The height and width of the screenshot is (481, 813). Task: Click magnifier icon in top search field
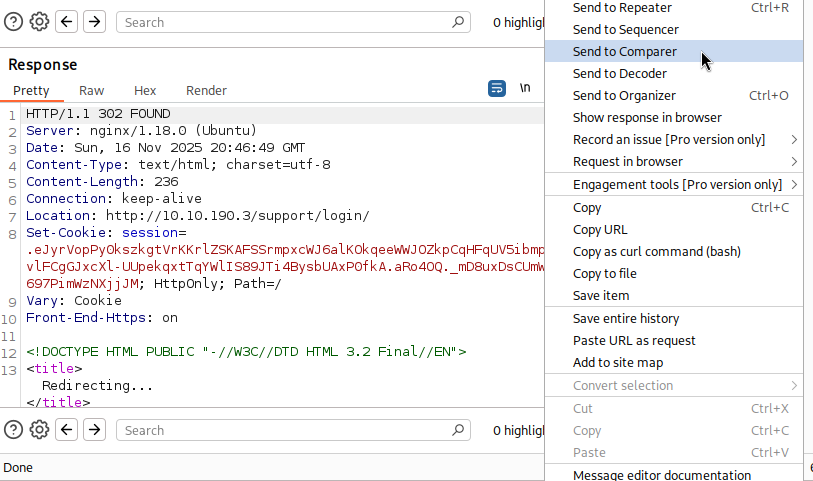458,22
